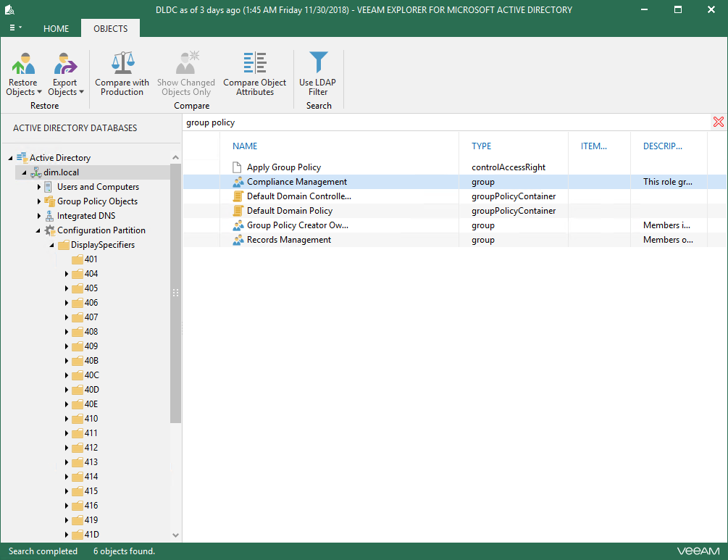This screenshot has height=560, width=728.
Task: Collapse the dim.local tree node
Action: tap(24, 172)
